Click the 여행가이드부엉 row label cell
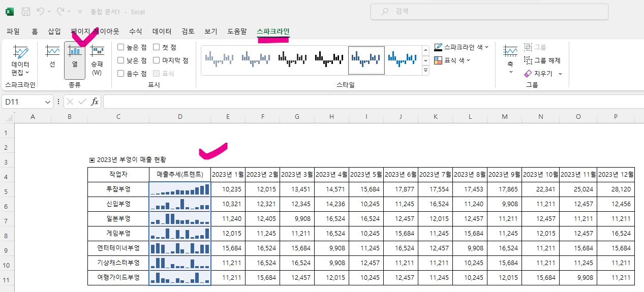Screen dimensions: 644x292 pos(118,278)
